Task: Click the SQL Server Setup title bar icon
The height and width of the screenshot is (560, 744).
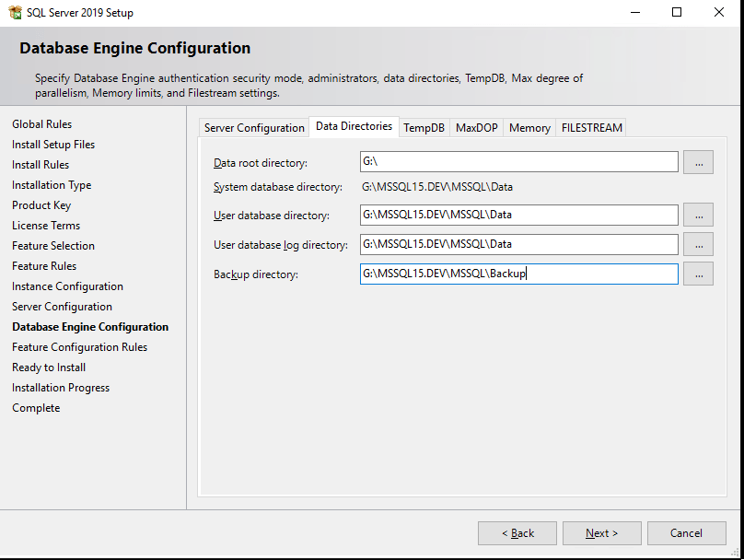Action: (x=13, y=12)
